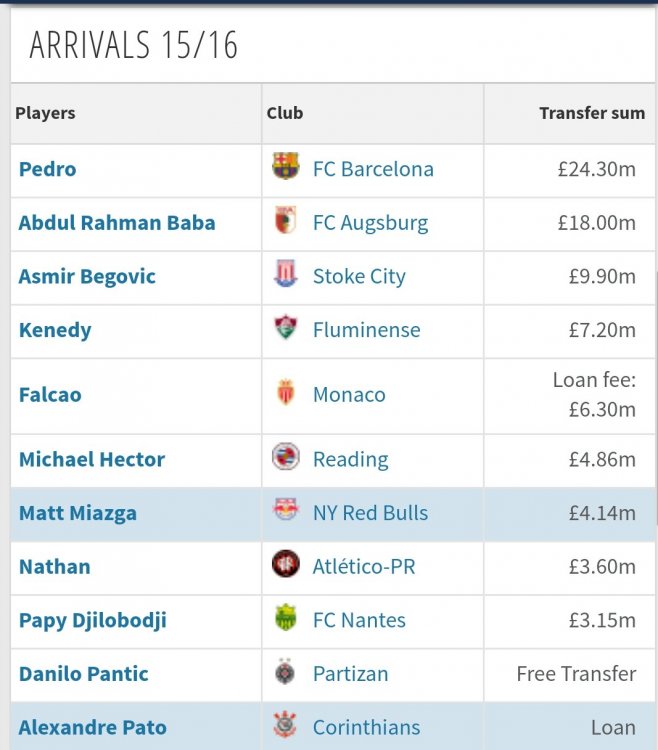Screen dimensions: 658x750
Task: Click the Atlético-PR round crest
Action: (x=285, y=563)
